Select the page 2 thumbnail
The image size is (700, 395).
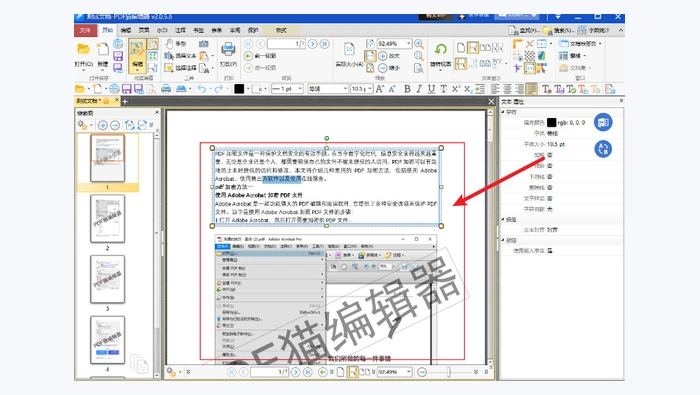pyautogui.click(x=107, y=219)
